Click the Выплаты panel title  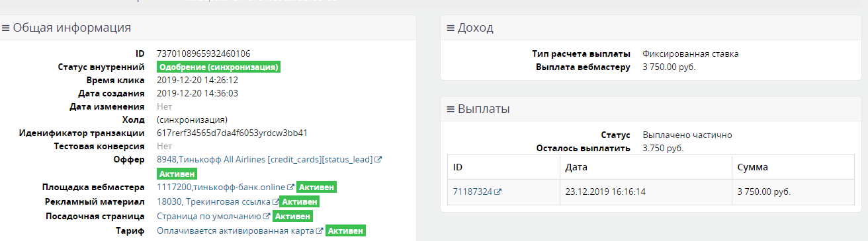(484, 110)
